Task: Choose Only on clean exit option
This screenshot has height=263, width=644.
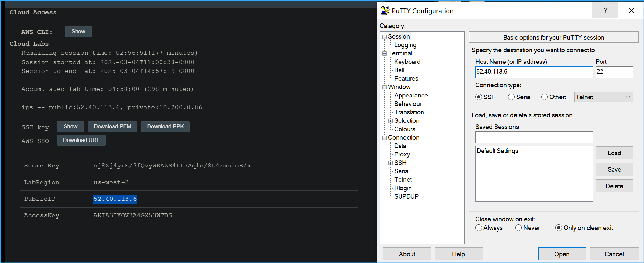Action: (x=559, y=228)
